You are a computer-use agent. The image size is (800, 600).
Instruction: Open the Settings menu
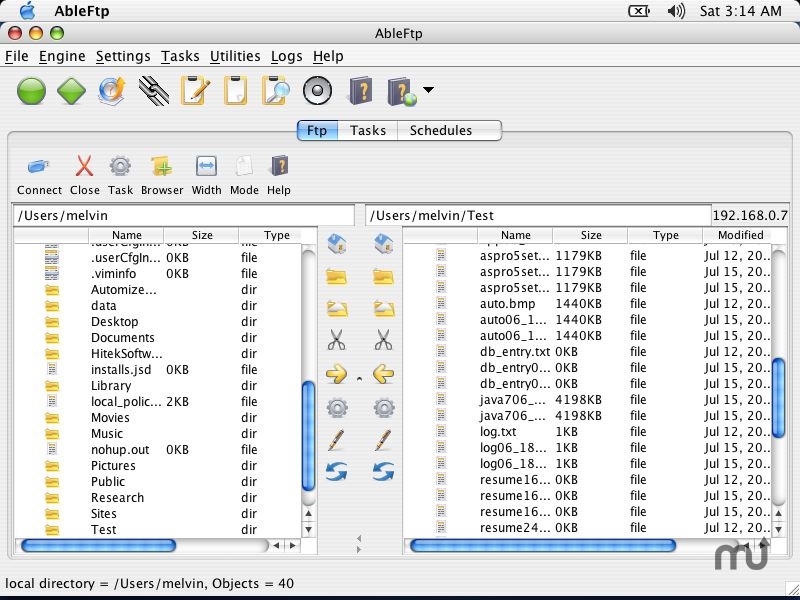coord(123,57)
